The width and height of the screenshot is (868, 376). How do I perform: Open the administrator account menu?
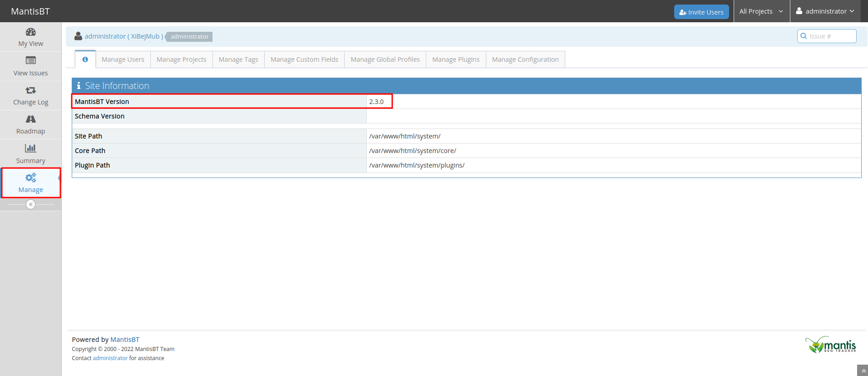[x=825, y=11]
